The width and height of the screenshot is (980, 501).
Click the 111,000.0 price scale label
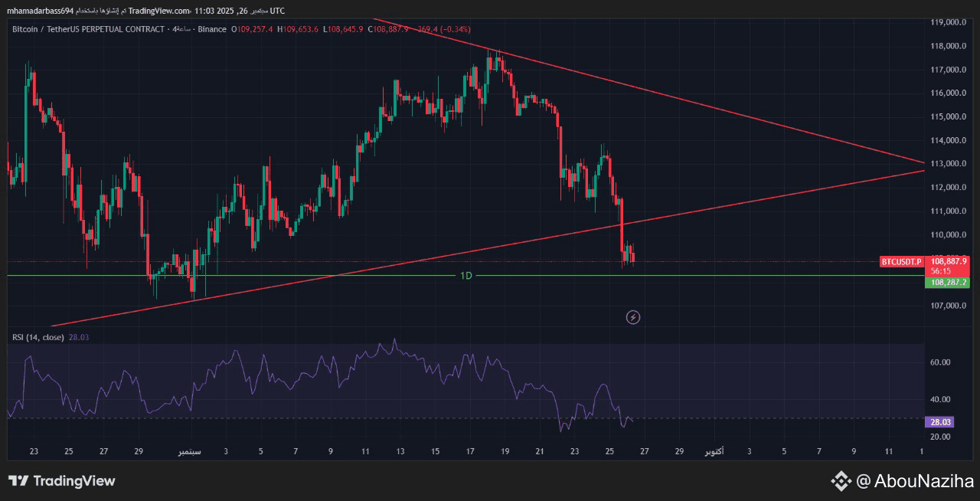949,211
